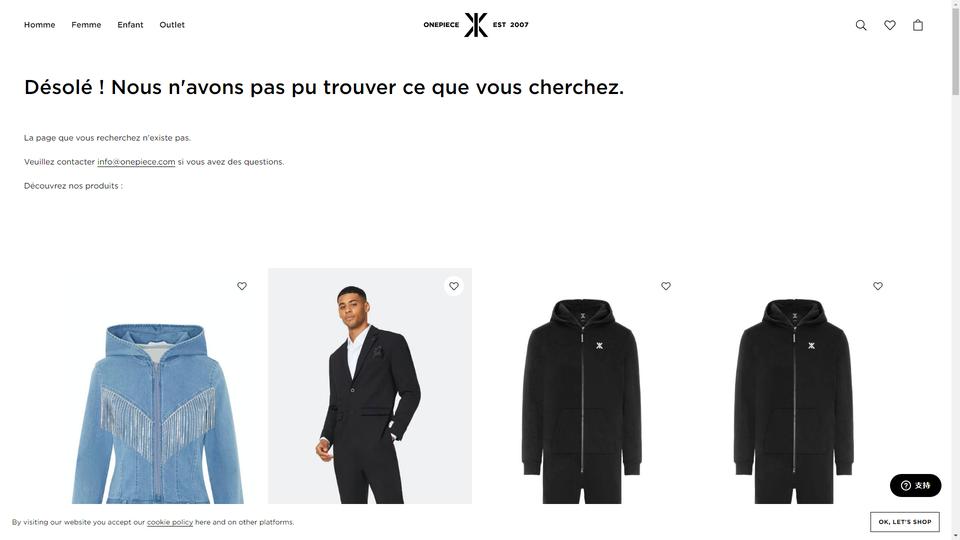Open the third black hooded jumpsuit image
The width and height of the screenshot is (960, 540).
[582, 386]
